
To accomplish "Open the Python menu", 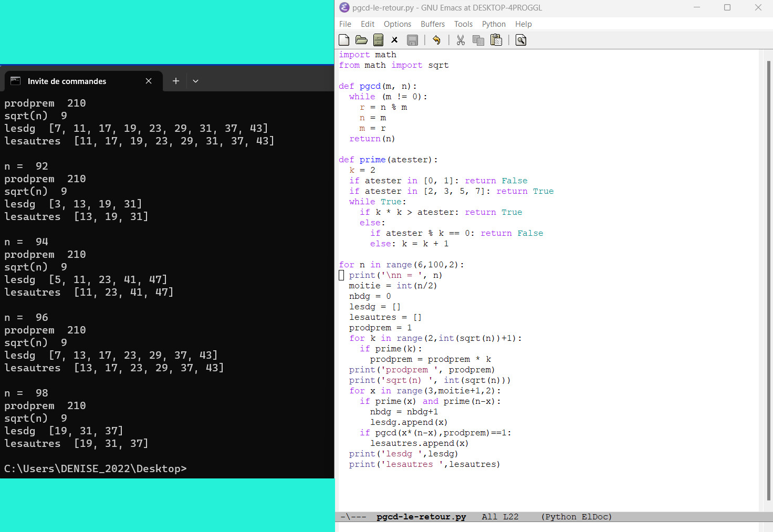I will 494,24.
